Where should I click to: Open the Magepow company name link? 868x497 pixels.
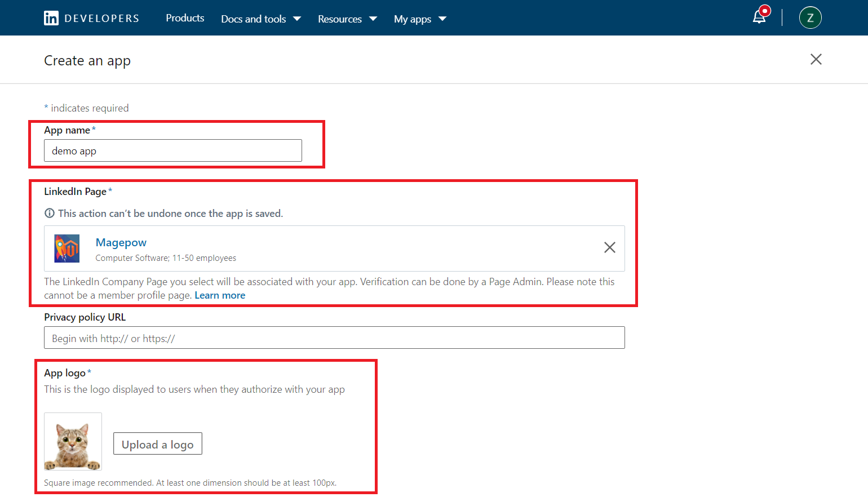pyautogui.click(x=121, y=243)
